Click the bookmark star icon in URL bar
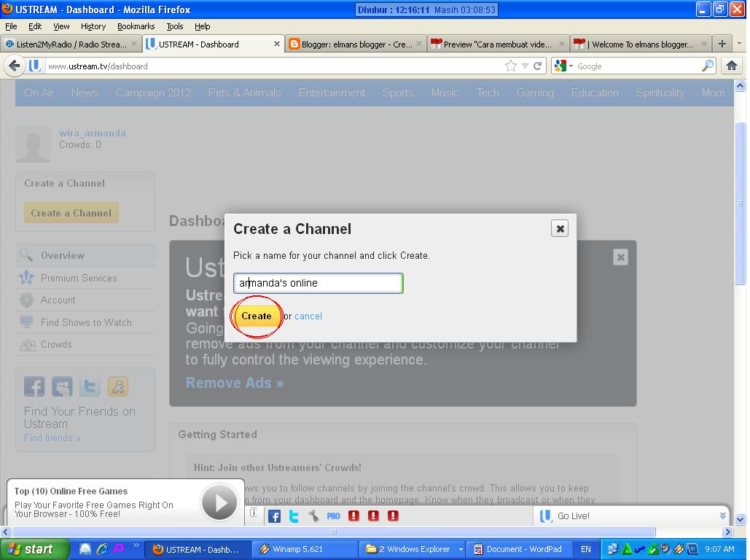The height and width of the screenshot is (560, 750). [x=511, y=66]
